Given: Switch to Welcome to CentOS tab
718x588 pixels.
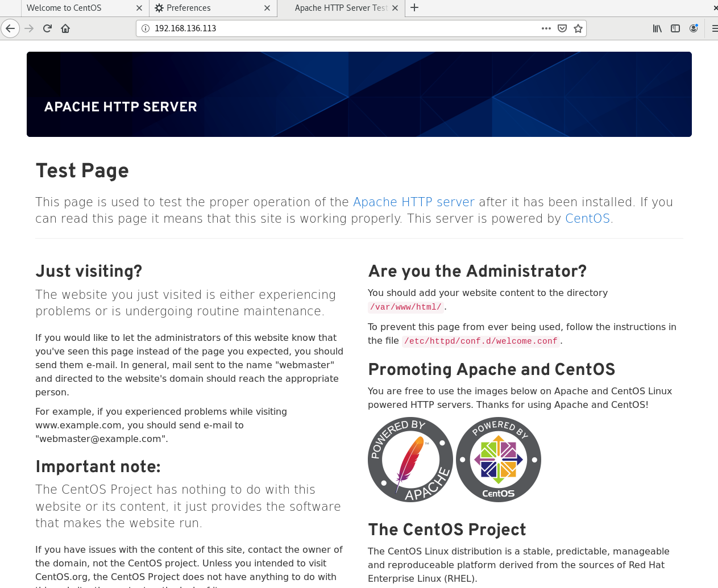Looking at the screenshot, I should 85,8.
